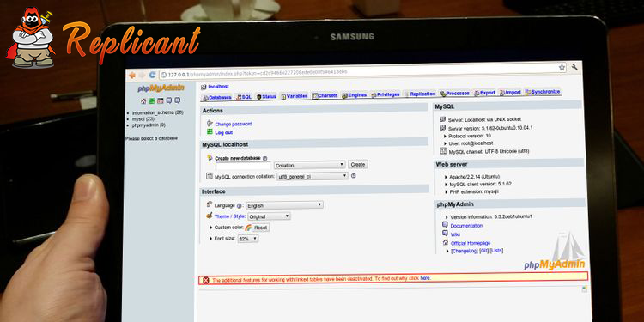Open the Font size dropdown showing 82%

point(248,239)
